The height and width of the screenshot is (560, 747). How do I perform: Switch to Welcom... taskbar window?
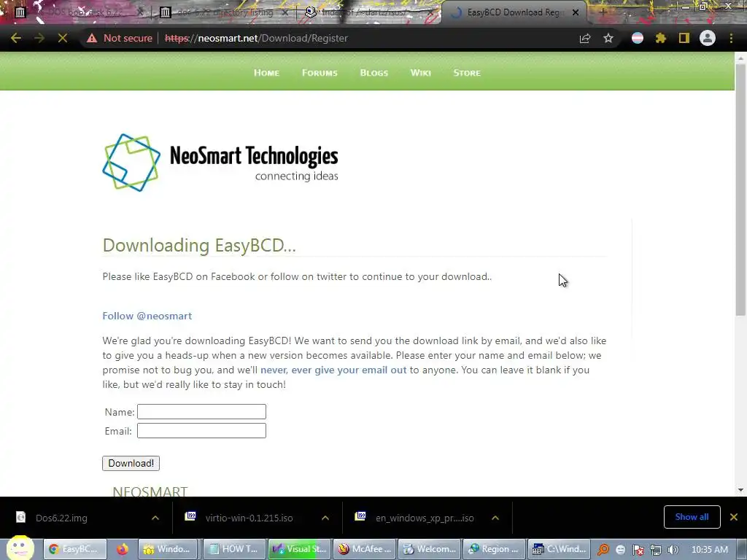tap(429, 549)
